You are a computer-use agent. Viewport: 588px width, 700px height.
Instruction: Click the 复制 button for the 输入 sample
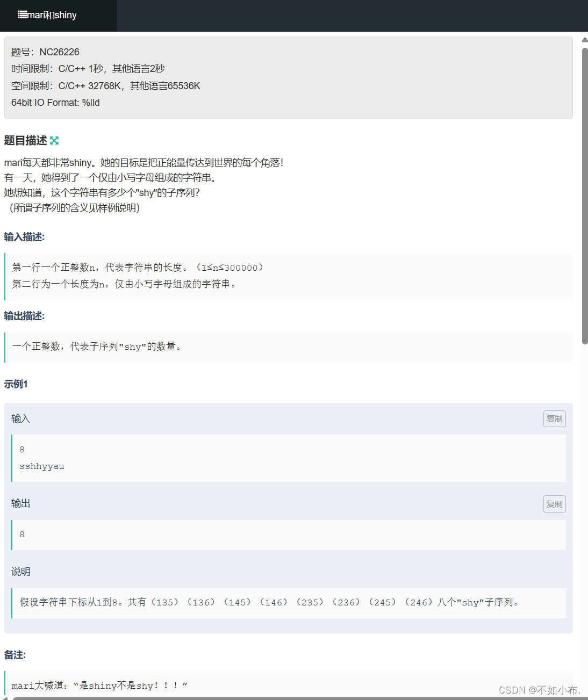[x=554, y=418]
